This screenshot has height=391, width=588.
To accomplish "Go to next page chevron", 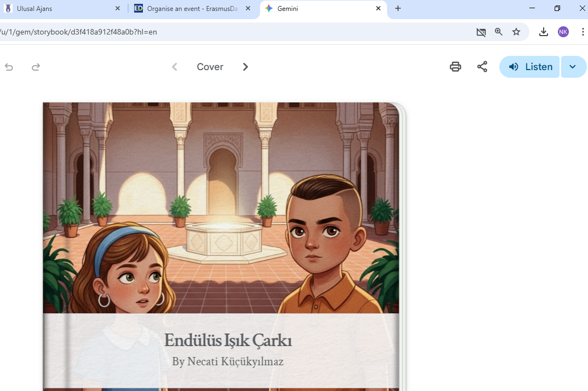I will pos(245,67).
